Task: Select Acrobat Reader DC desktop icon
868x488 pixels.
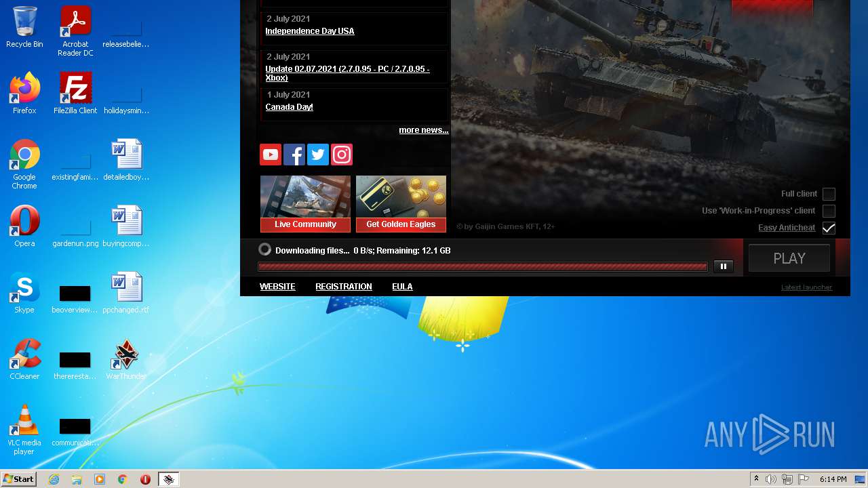Action: click(75, 31)
